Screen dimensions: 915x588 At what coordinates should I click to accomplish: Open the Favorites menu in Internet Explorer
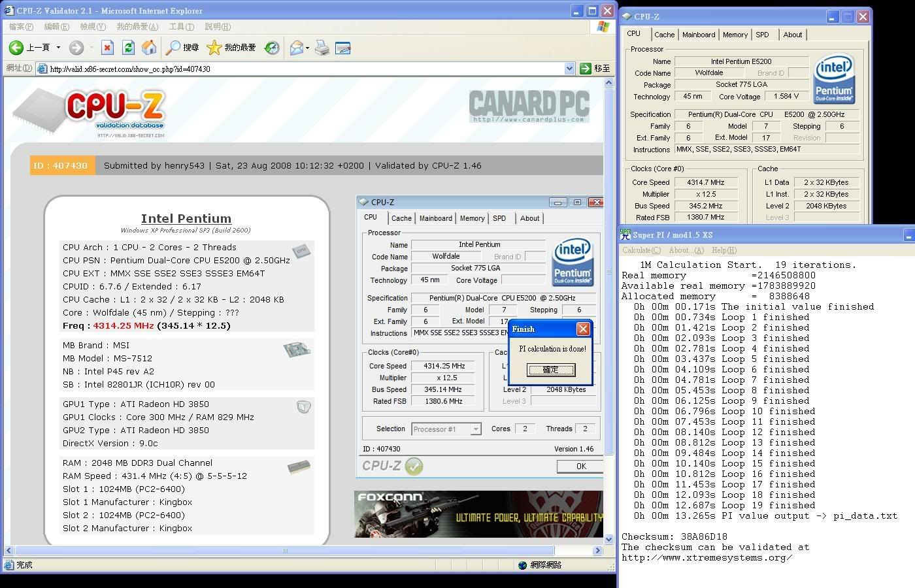pyautogui.click(x=137, y=27)
